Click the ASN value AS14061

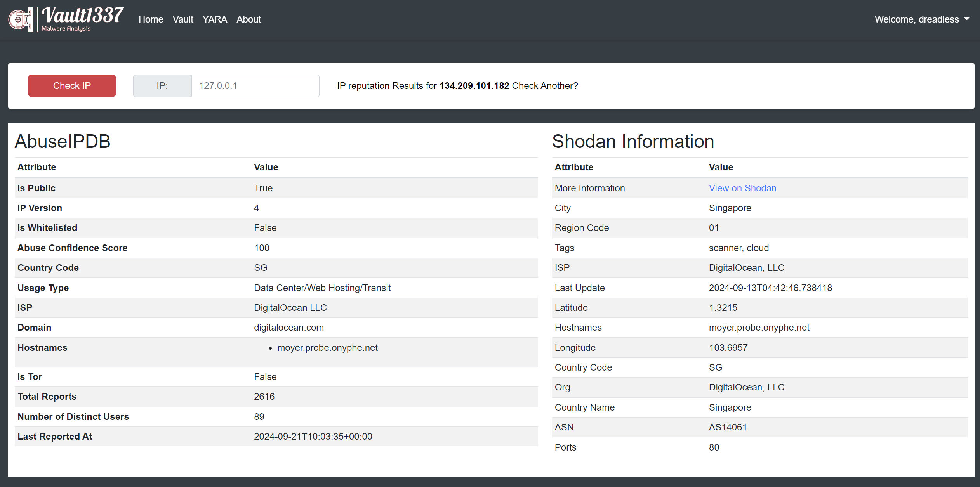click(728, 427)
